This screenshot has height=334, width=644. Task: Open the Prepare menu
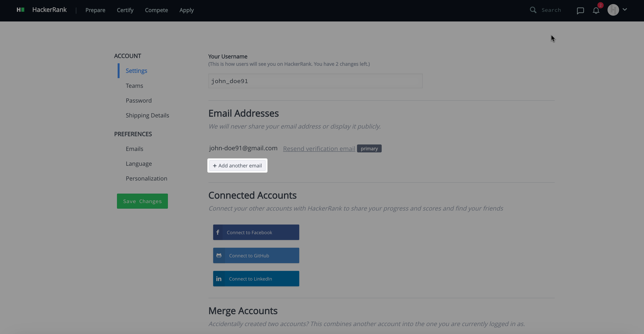point(95,10)
